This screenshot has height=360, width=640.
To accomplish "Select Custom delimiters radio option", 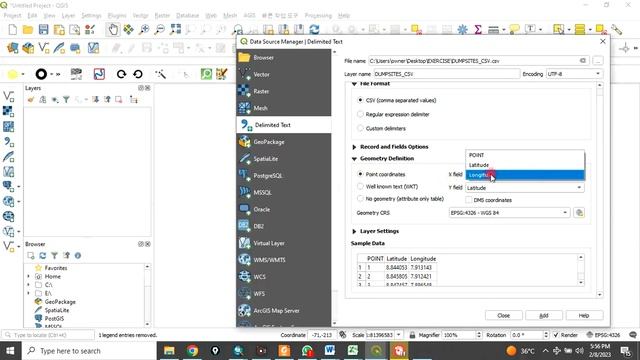I will [x=360, y=128].
